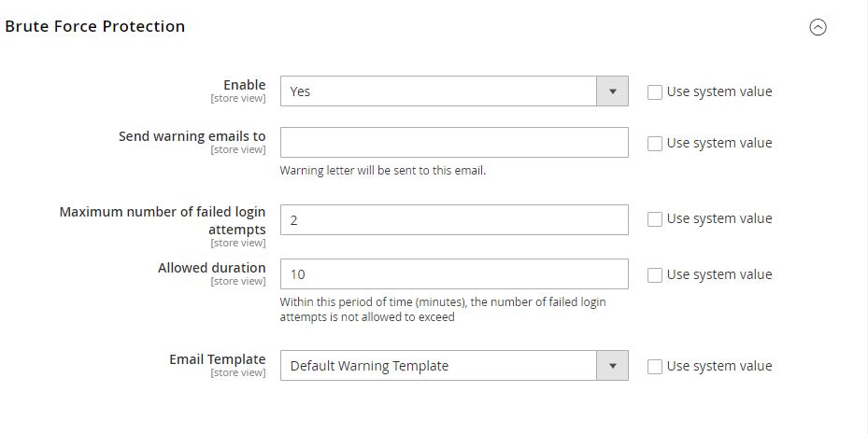Focus the Maximum failed login attempts field
The width and height of the screenshot is (868, 434).
(454, 220)
